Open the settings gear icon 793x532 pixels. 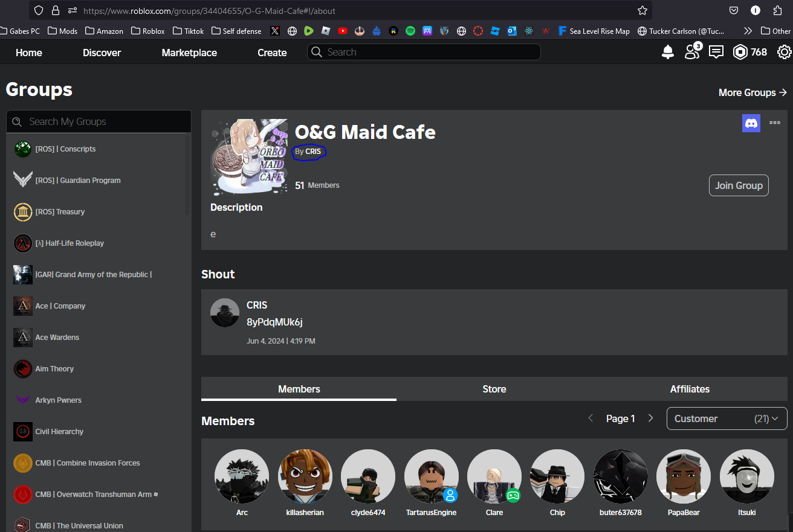784,53
